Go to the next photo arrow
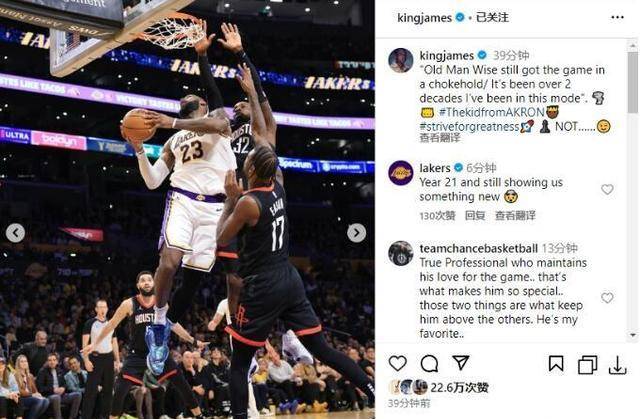 (x=356, y=233)
